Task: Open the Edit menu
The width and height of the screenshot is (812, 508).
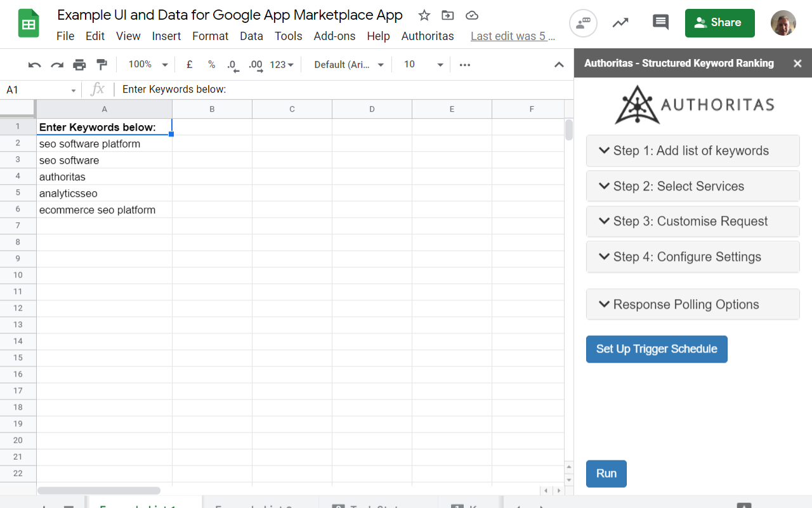Action: tap(95, 36)
